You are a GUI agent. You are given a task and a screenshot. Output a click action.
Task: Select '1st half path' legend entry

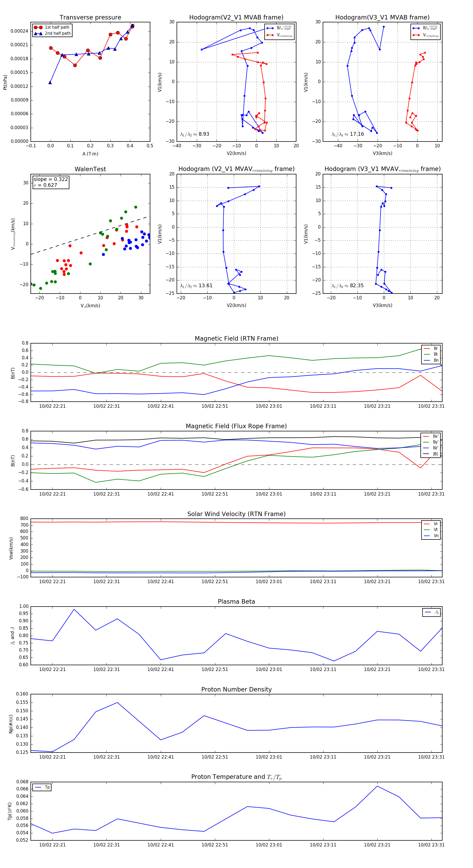(x=52, y=27)
